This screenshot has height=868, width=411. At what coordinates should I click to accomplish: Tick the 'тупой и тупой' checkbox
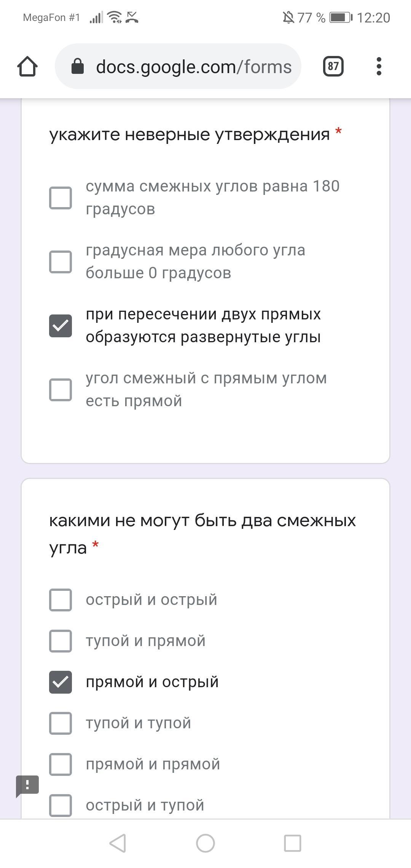[61, 723]
